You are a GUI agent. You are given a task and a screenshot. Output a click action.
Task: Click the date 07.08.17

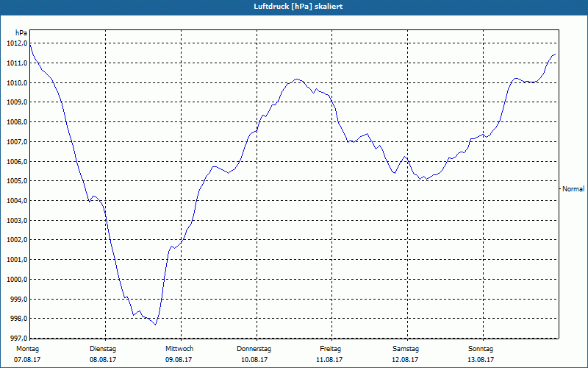[x=27, y=360]
